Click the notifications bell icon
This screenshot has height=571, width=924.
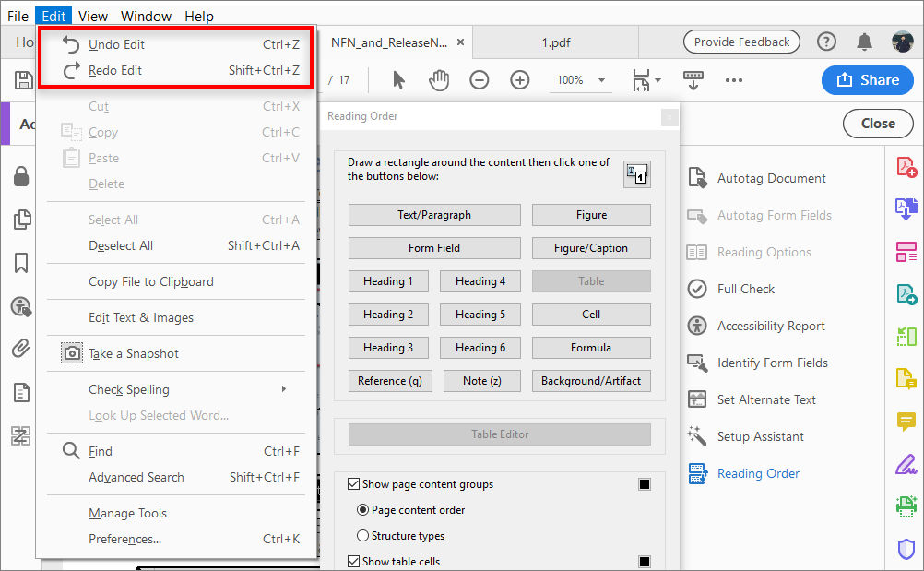[865, 41]
